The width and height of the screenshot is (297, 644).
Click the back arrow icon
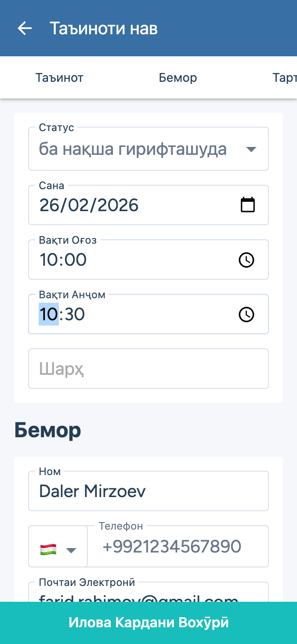(25, 28)
